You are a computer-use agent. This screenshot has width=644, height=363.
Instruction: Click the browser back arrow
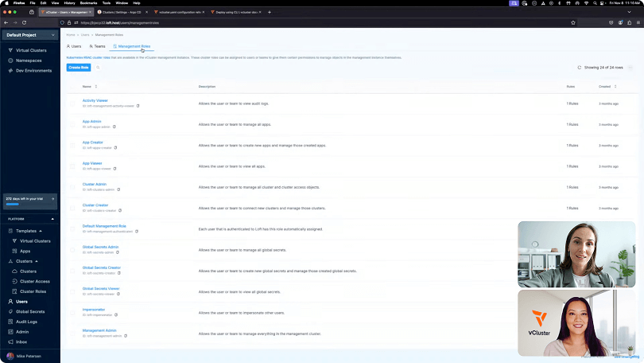[x=6, y=22]
